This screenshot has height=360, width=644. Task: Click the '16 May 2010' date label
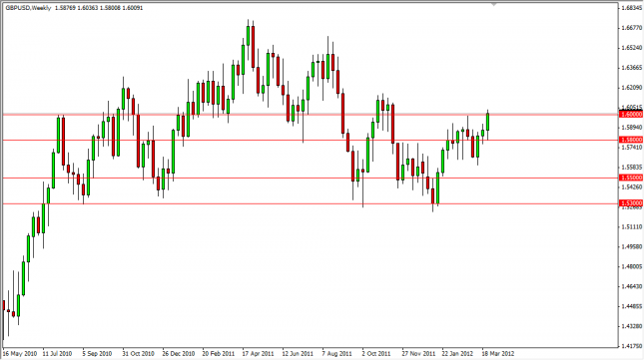pyautogui.click(x=20, y=353)
